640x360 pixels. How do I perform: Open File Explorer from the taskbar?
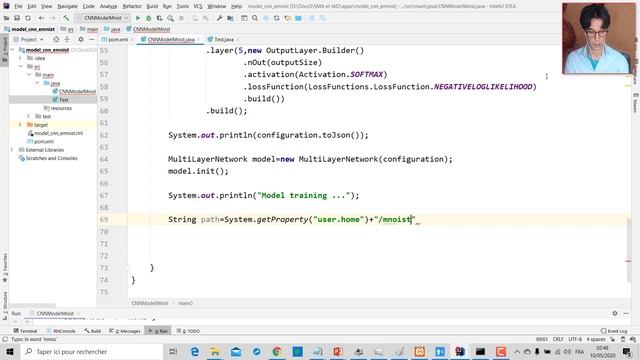(x=215, y=351)
